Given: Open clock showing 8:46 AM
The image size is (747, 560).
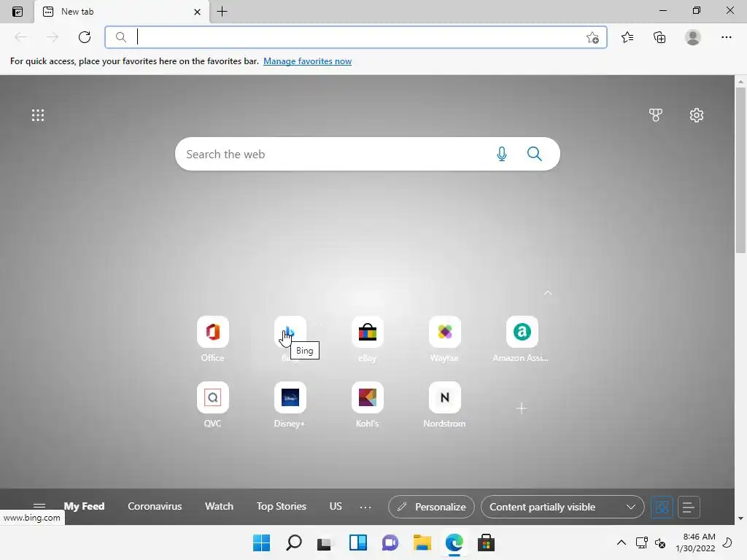Looking at the screenshot, I should click(x=695, y=542).
